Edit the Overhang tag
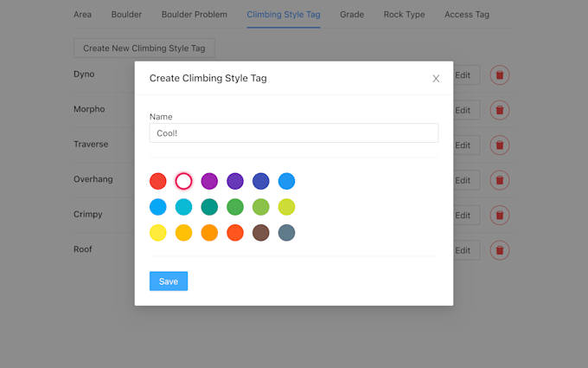Image resolution: width=588 pixels, height=368 pixels. (466, 180)
